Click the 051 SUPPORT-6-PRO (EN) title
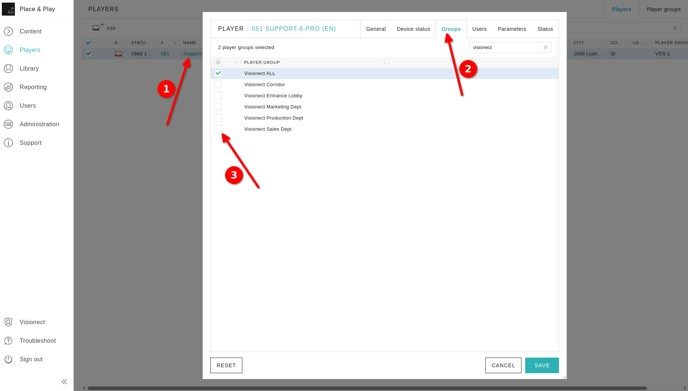688x391 pixels. [294, 29]
